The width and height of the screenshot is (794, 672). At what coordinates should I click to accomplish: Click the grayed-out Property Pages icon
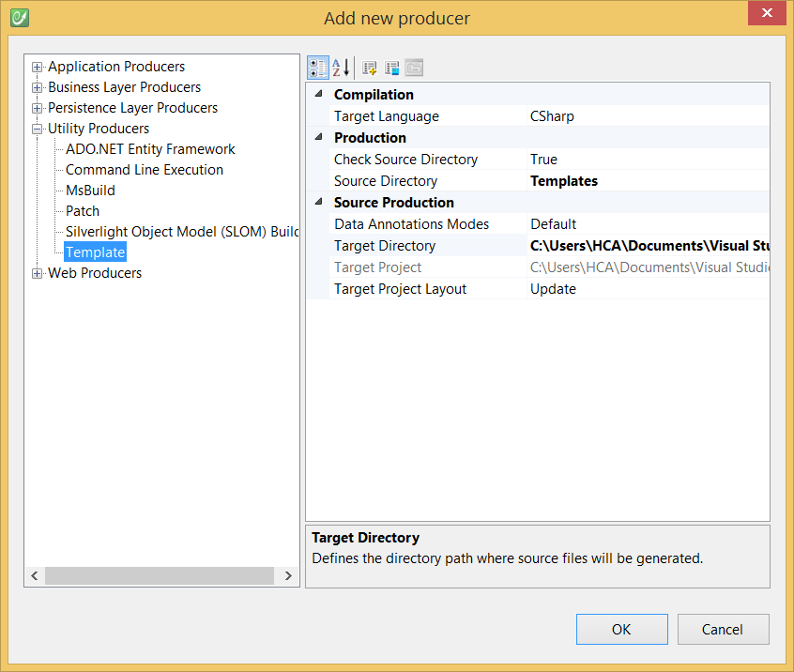click(414, 68)
